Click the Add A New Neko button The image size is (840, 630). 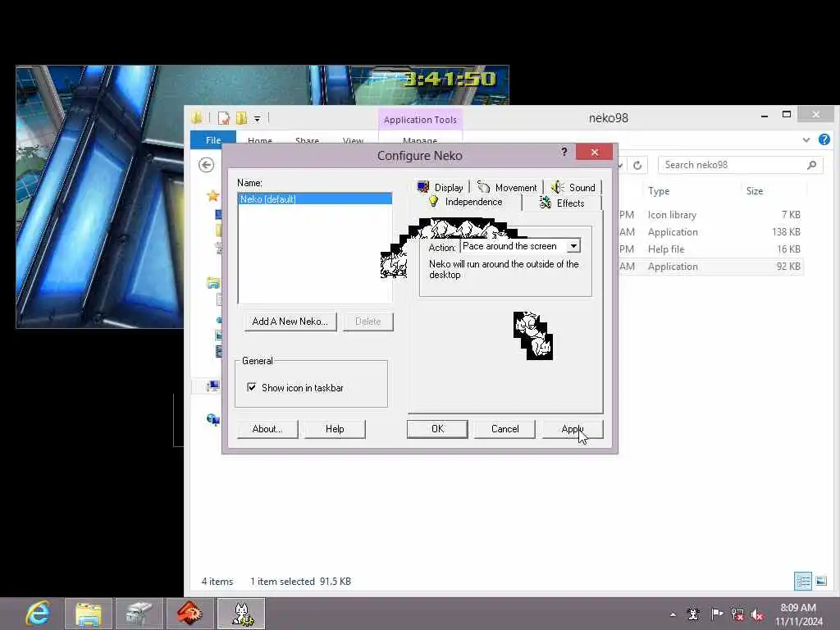coord(290,322)
